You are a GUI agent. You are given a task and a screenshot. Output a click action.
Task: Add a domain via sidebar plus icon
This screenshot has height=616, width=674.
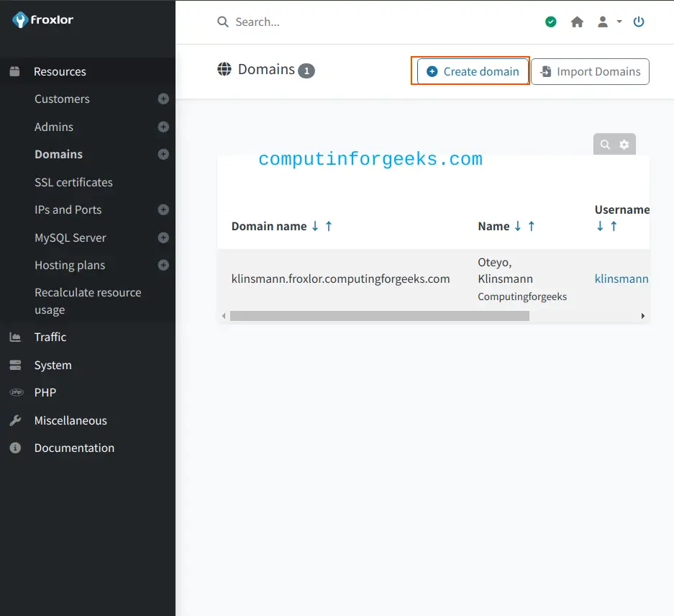pyautogui.click(x=163, y=155)
